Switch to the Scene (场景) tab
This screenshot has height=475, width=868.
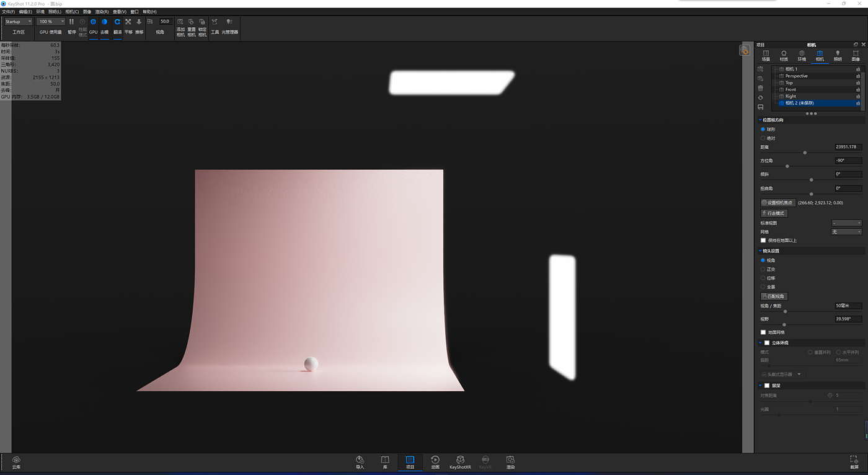(x=766, y=56)
